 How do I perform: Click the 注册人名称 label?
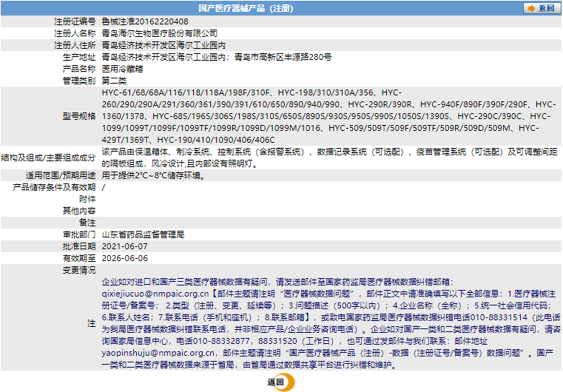(x=75, y=33)
